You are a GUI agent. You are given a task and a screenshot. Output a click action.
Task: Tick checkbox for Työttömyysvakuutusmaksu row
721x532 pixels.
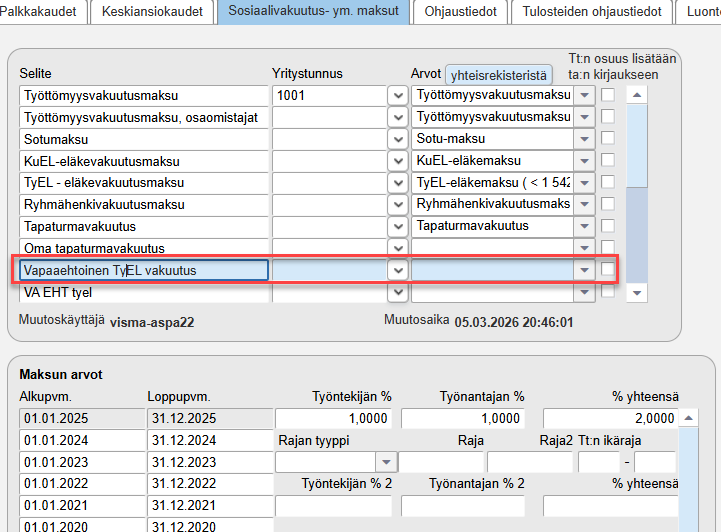point(608,95)
